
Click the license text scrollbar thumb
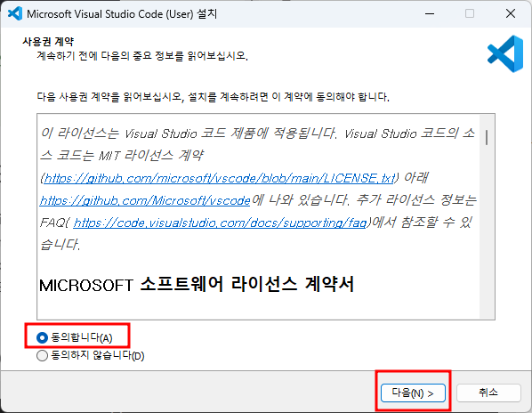487,137
